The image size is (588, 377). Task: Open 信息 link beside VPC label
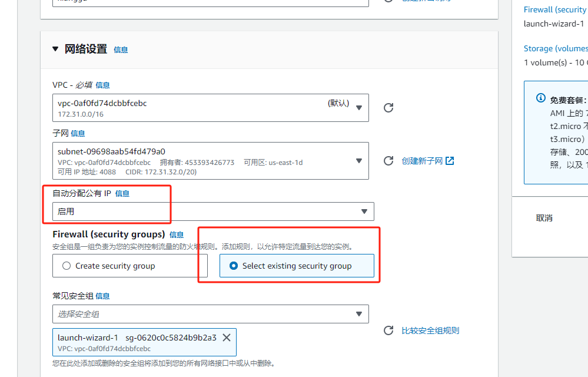(x=102, y=85)
